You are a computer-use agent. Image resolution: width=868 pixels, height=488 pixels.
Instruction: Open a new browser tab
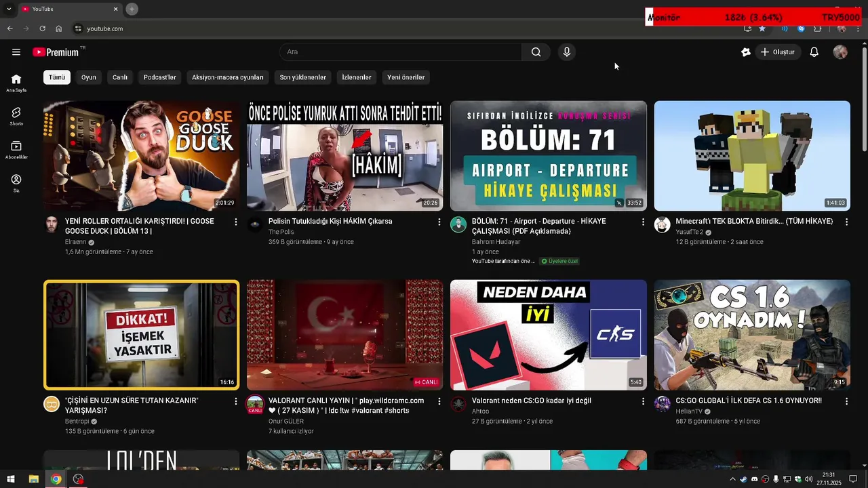point(132,9)
